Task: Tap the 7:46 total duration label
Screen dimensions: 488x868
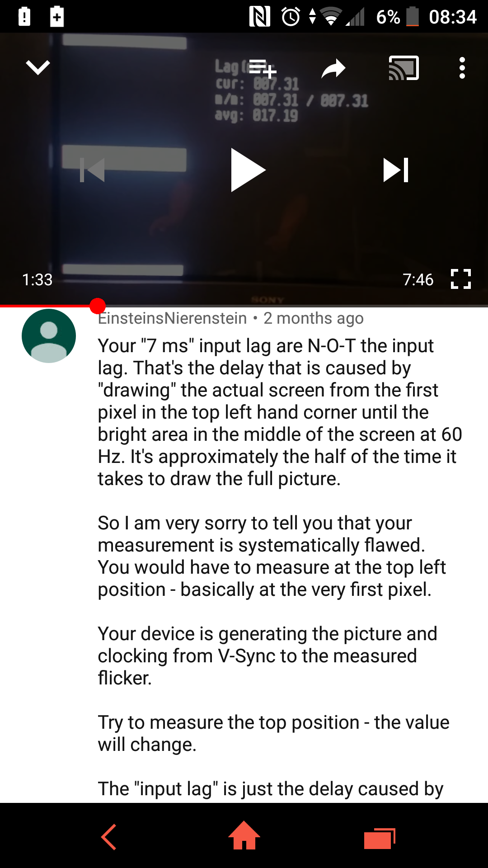Action: tap(418, 280)
